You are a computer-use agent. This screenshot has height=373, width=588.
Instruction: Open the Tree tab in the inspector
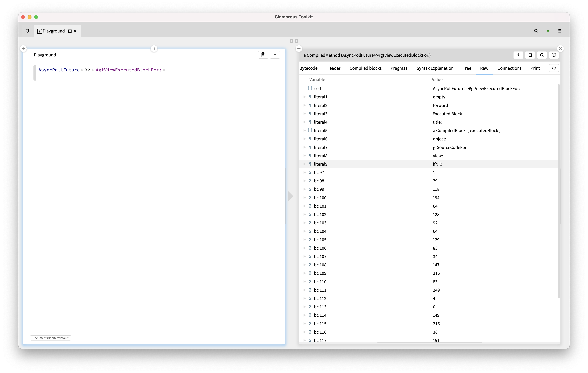(x=467, y=68)
